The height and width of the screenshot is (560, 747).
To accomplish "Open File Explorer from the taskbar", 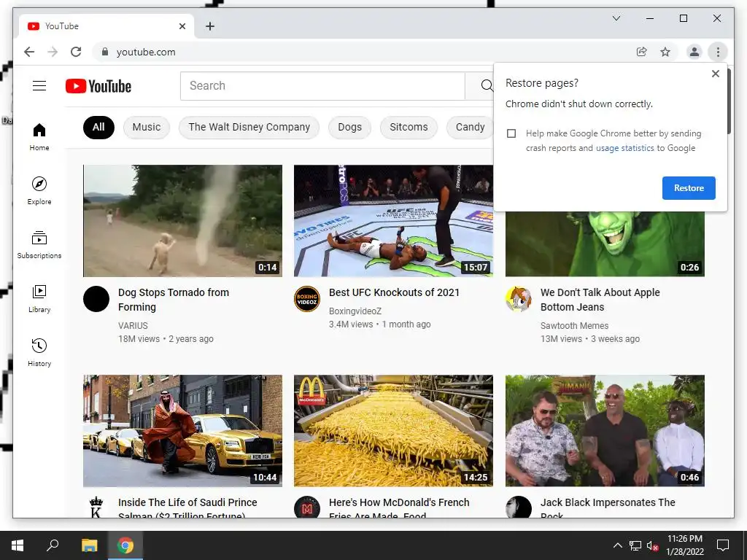I will pyautogui.click(x=89, y=545).
